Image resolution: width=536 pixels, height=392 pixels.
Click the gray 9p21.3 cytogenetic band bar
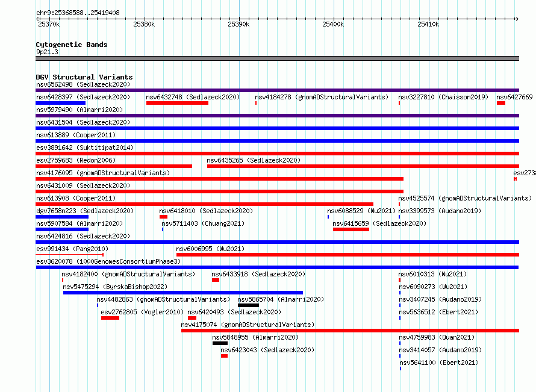click(277, 58)
